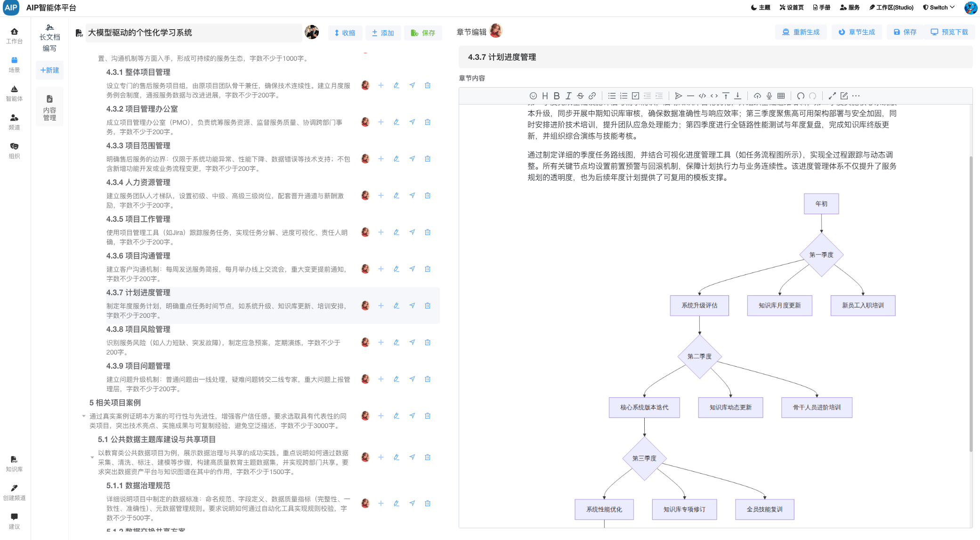Click the 预览下载 button
The height and width of the screenshot is (540, 980).
[949, 32]
